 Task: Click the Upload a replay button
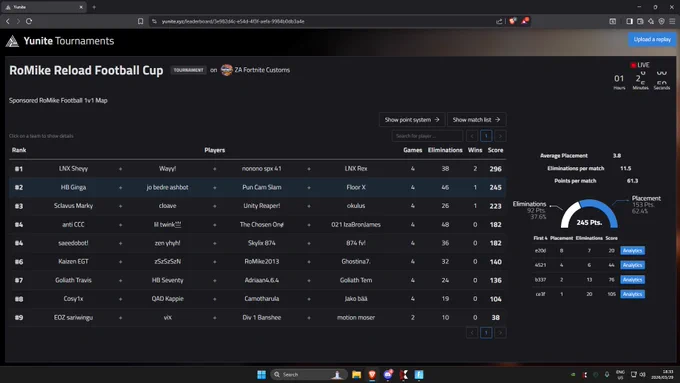[652, 39]
